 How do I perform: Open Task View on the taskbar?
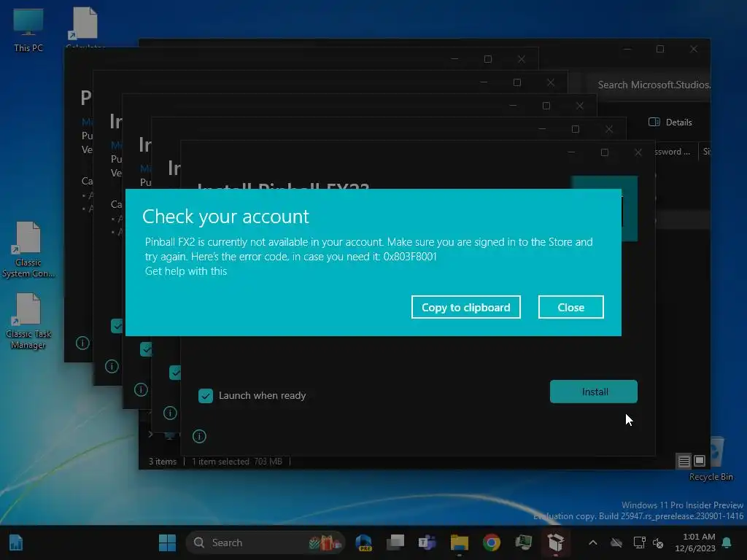(x=395, y=542)
